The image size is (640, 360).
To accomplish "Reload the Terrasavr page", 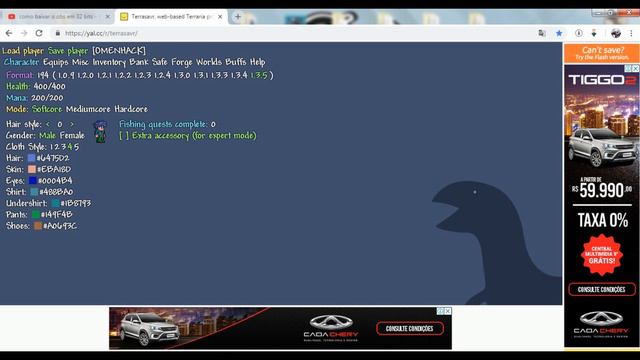I will tap(39, 33).
